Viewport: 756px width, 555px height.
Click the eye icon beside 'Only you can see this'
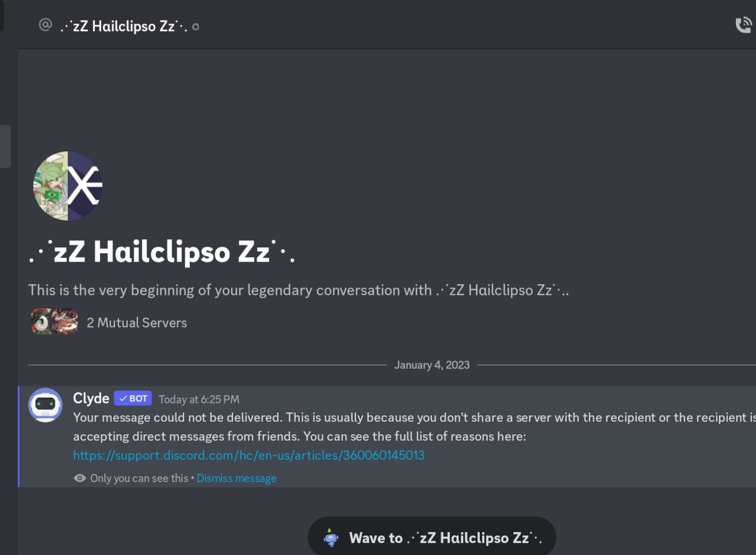coord(80,478)
